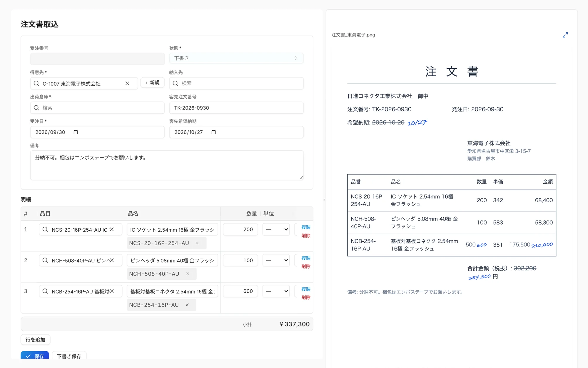
Task: Focus the 納入先 search field
Action: [236, 83]
